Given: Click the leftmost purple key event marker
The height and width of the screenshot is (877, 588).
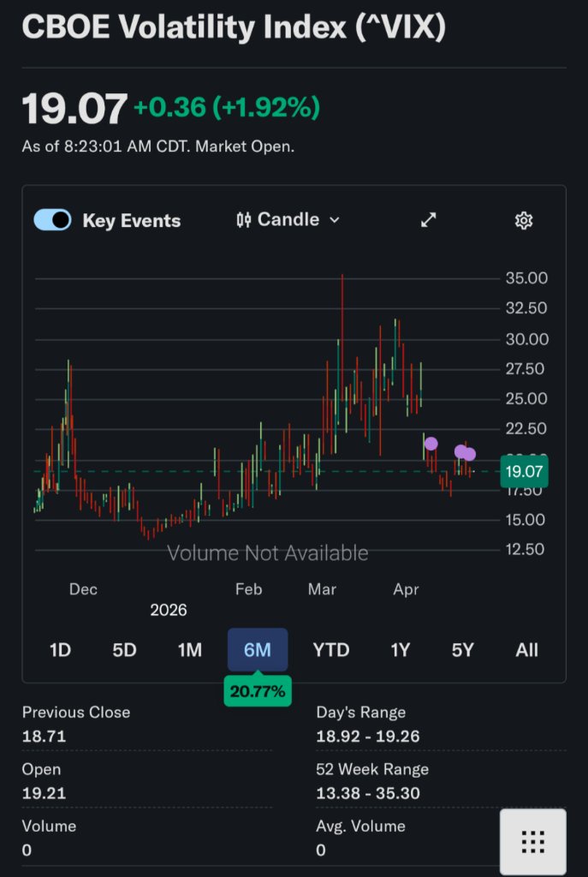Looking at the screenshot, I should 431,444.
